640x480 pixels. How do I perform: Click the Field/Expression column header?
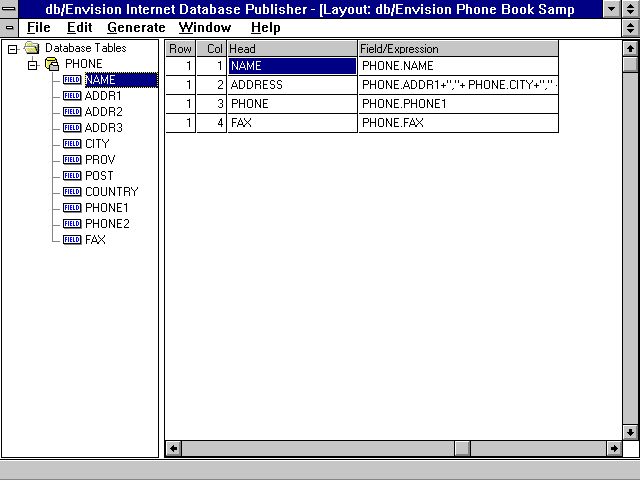pyautogui.click(x=457, y=48)
